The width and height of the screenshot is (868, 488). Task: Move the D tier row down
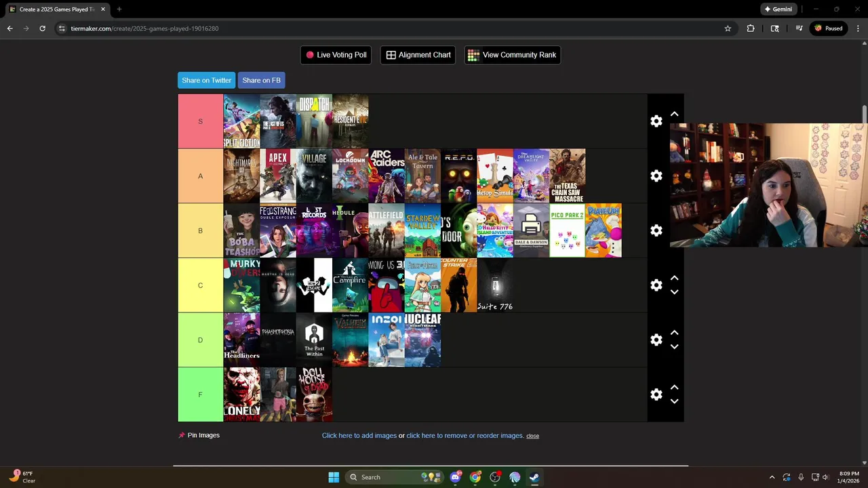[x=674, y=346]
